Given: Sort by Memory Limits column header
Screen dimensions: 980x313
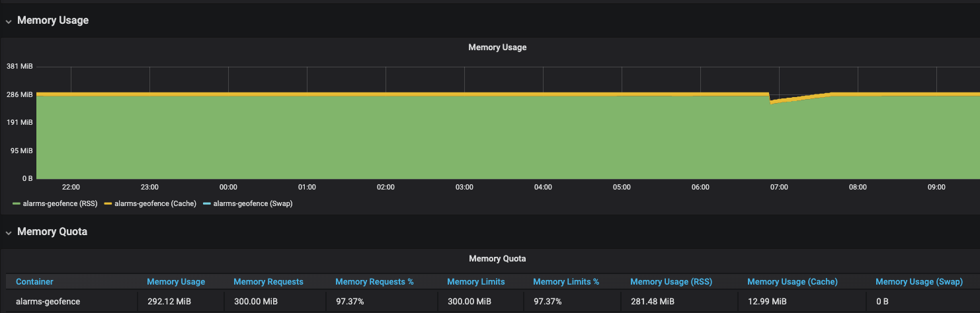Looking at the screenshot, I should pos(475,282).
